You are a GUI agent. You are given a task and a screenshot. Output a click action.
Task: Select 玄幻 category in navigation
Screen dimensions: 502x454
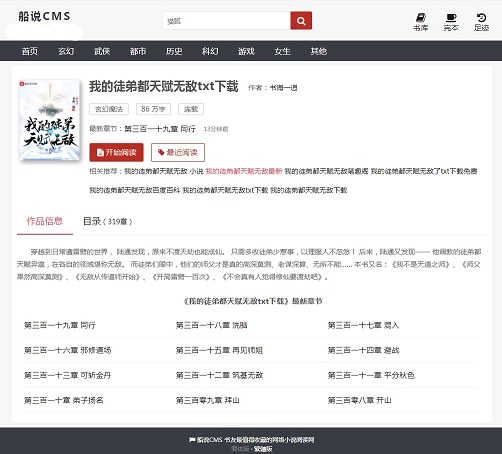[66, 51]
